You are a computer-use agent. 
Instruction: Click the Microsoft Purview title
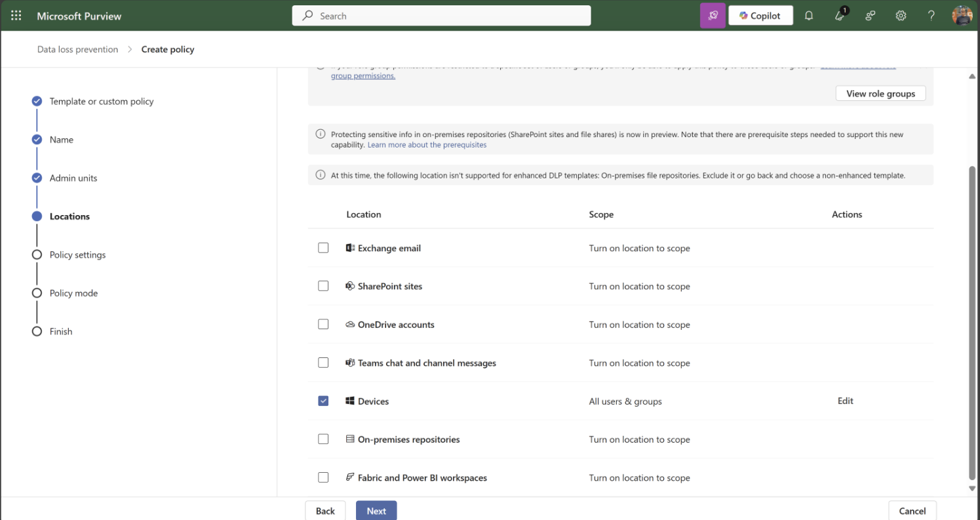tap(79, 16)
